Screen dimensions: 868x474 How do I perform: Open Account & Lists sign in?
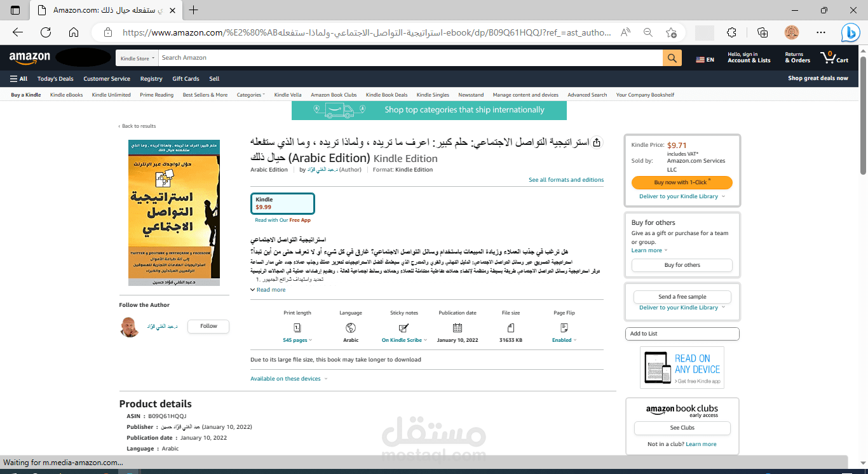749,58
